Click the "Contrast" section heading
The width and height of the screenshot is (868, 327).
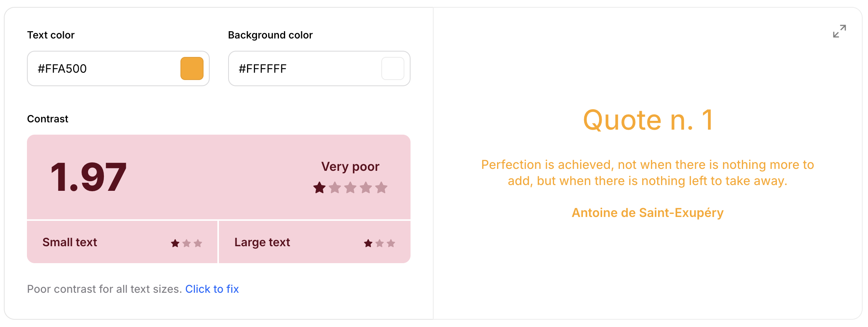48,119
